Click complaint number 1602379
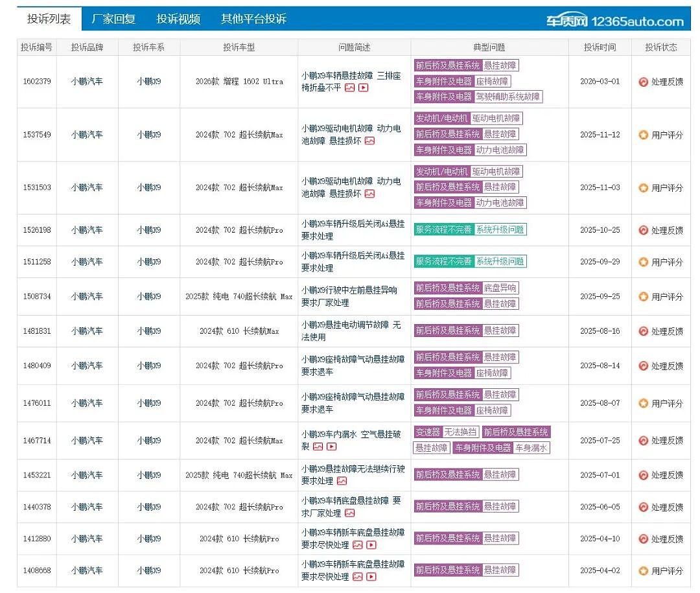The height and width of the screenshot is (593, 700). (x=37, y=81)
